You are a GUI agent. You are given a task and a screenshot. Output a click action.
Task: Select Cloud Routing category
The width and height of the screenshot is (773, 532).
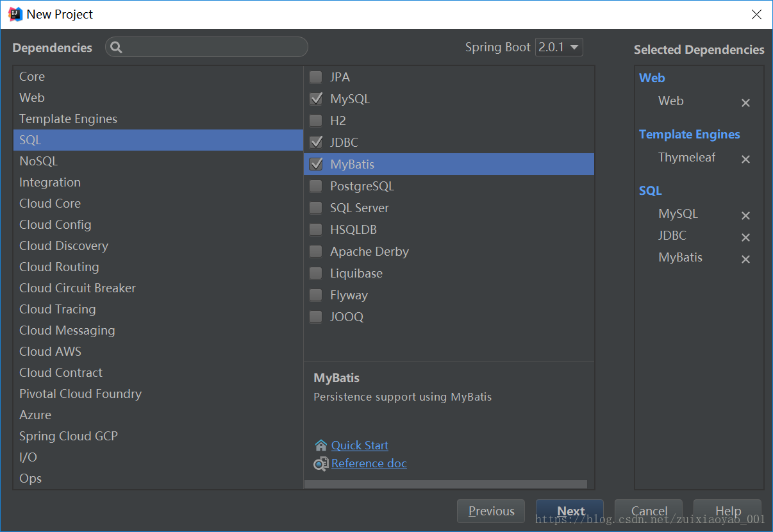click(x=158, y=267)
